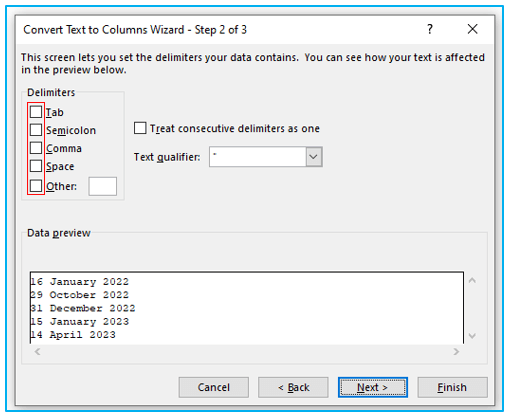The width and height of the screenshot is (510, 418).
Task: Close the Convert Text to Columns Wizard
Action: click(x=472, y=29)
